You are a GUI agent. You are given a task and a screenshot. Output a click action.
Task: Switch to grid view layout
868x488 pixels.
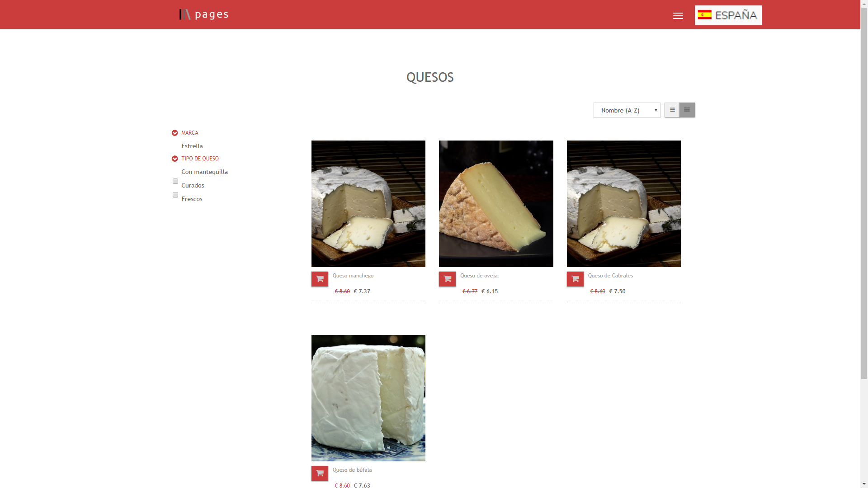pyautogui.click(x=687, y=110)
